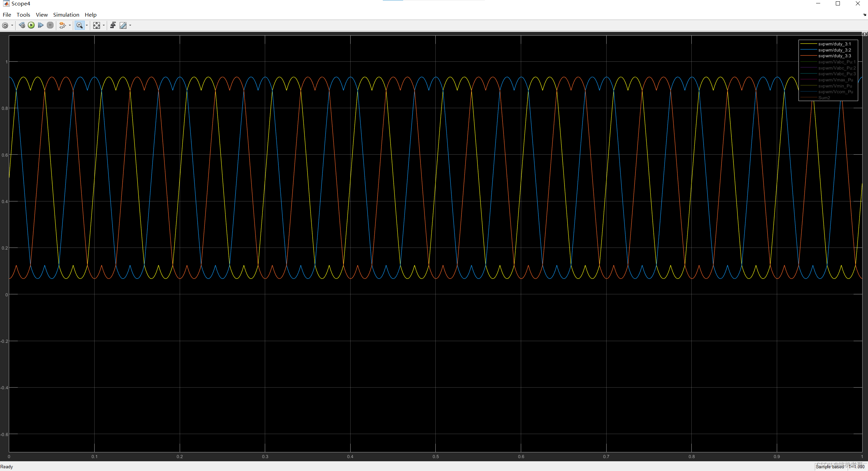This screenshot has height=471, width=868.
Task: Select the Zoom magnifier tool
Action: point(79,25)
